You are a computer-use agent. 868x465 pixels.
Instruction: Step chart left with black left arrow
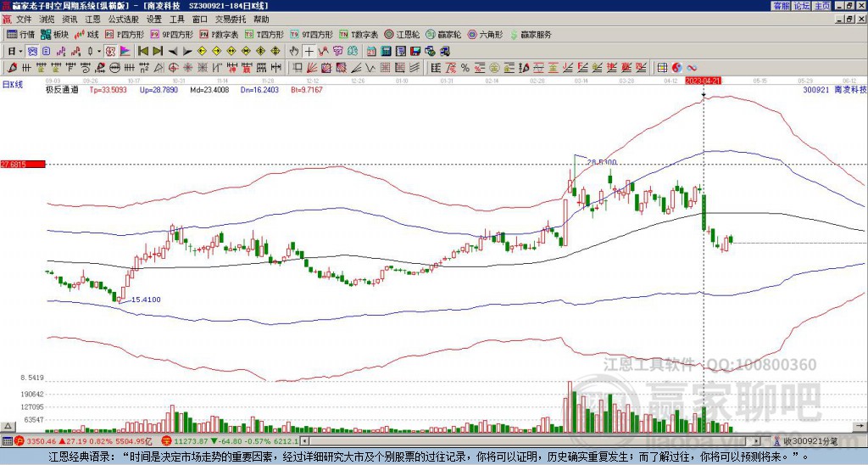pos(173,52)
